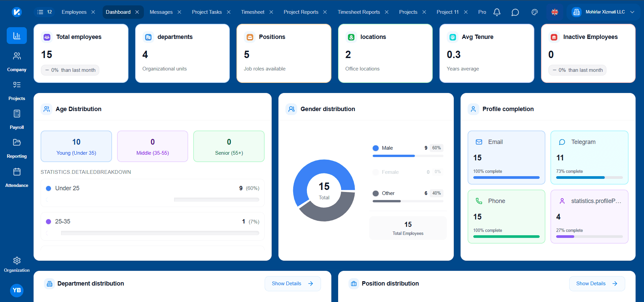
Task: Open the Attendance calendar icon
Action: coord(16,171)
